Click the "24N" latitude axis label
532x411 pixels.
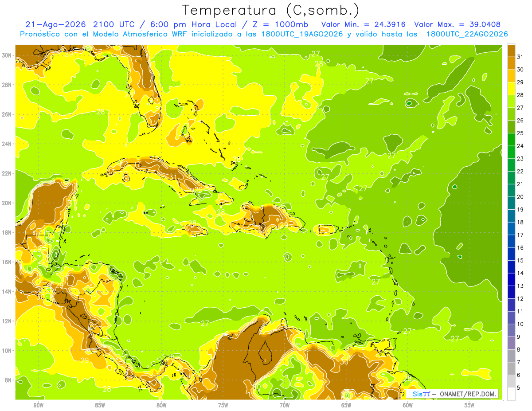8,144
